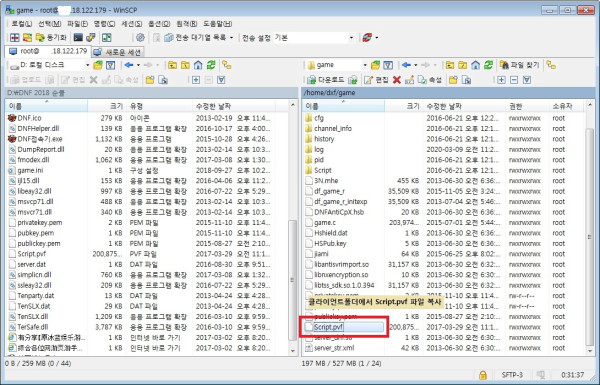Click the local panel filter icon
Image resolution: width=600 pixels, height=385 pixels.
coord(111,65)
